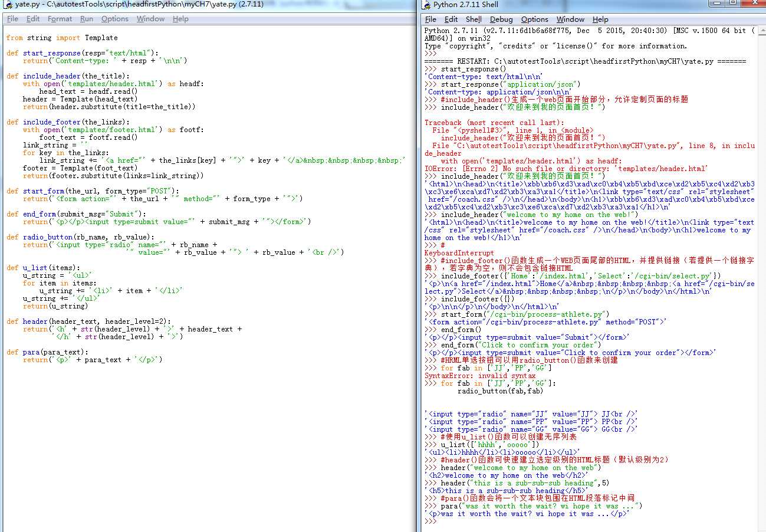The width and height of the screenshot is (766, 532).
Task: Click 'para("was it worth the wait?' call
Action: coord(541,506)
